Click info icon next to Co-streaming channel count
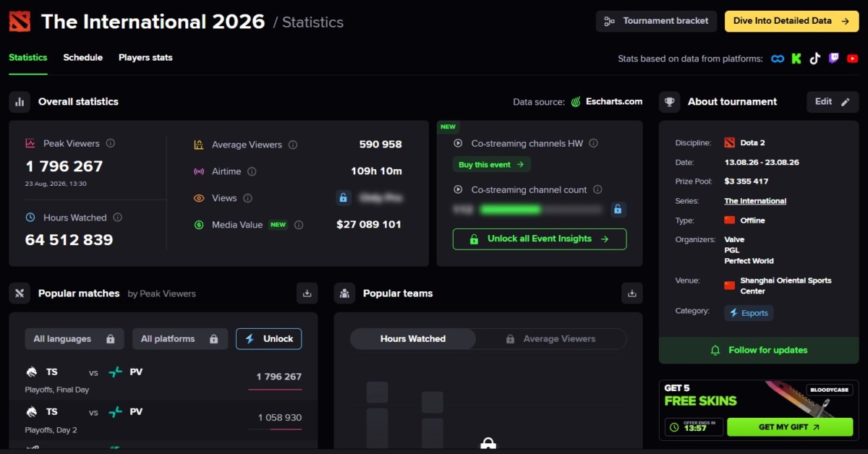Screen dimensions: 868x454 pos(597,189)
